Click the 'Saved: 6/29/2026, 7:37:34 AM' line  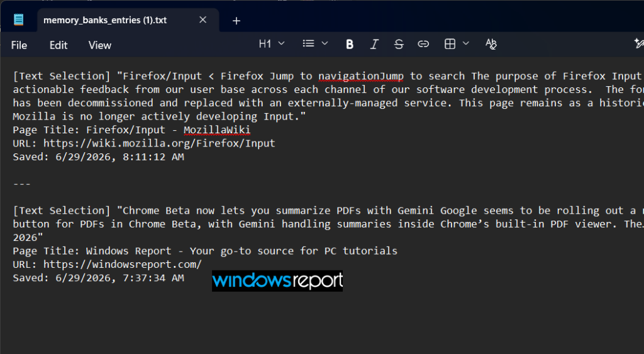point(98,278)
